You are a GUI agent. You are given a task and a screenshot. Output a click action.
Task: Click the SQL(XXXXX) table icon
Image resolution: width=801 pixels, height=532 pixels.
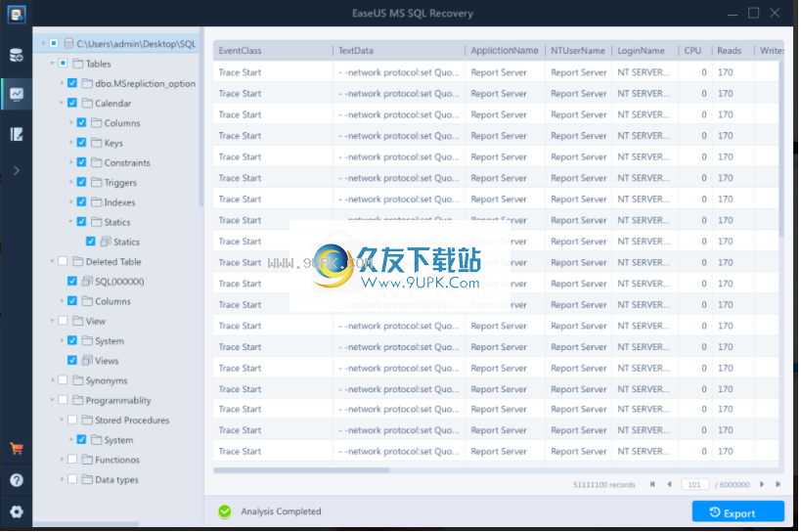[87, 282]
